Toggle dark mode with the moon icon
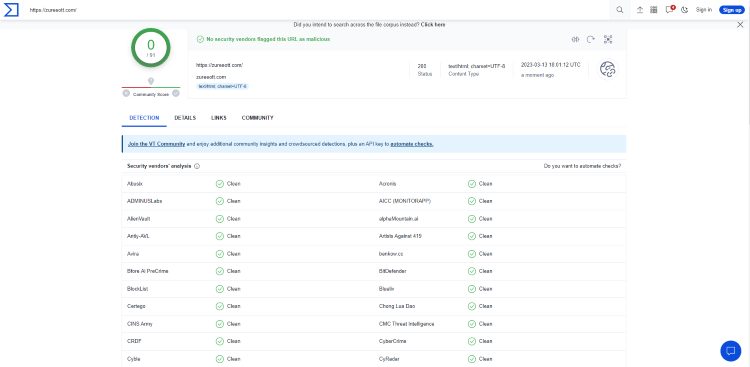This screenshot has height=367, width=750. coord(684,10)
